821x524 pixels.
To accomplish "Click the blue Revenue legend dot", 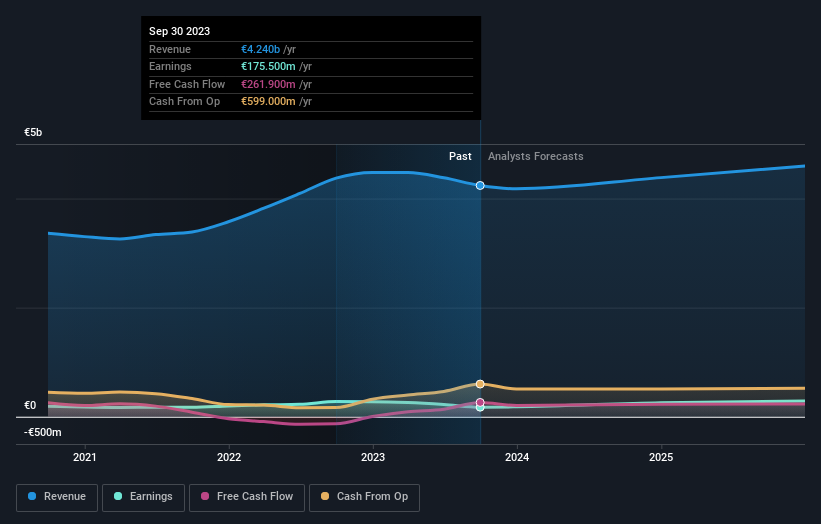I will (32, 496).
